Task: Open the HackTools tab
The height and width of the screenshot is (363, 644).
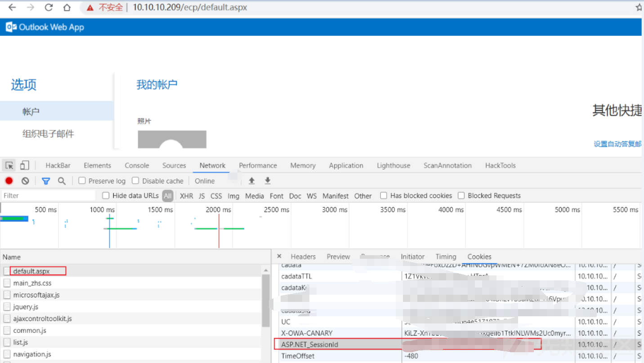Action: (500, 165)
